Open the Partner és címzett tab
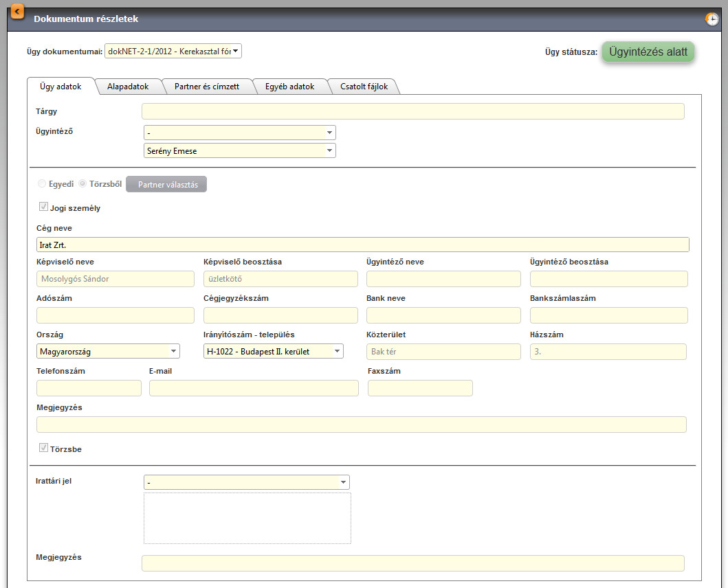Screen dimensions: 728x588 207,87
